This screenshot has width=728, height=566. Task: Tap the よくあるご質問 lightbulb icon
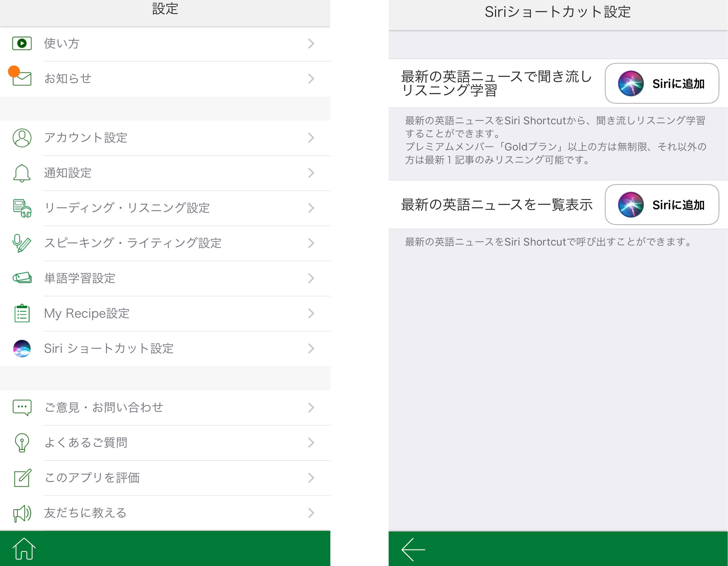22,443
